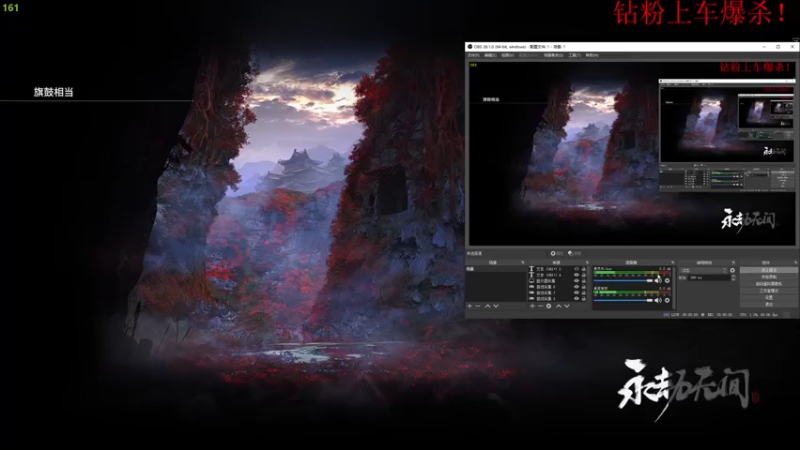Add a new source with plus icon

532,306
